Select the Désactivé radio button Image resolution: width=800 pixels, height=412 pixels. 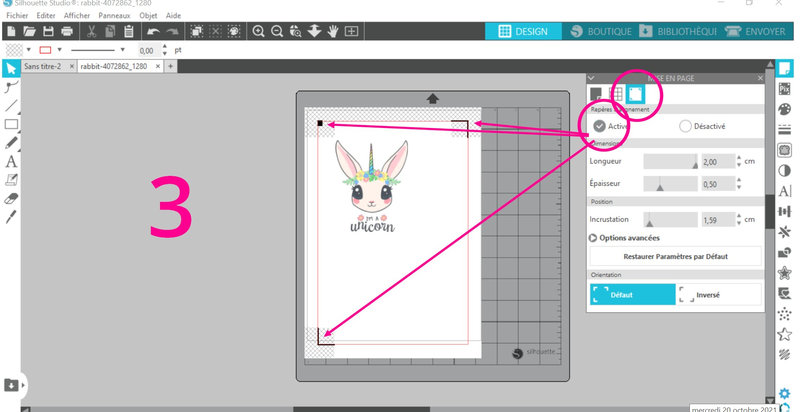pos(685,126)
